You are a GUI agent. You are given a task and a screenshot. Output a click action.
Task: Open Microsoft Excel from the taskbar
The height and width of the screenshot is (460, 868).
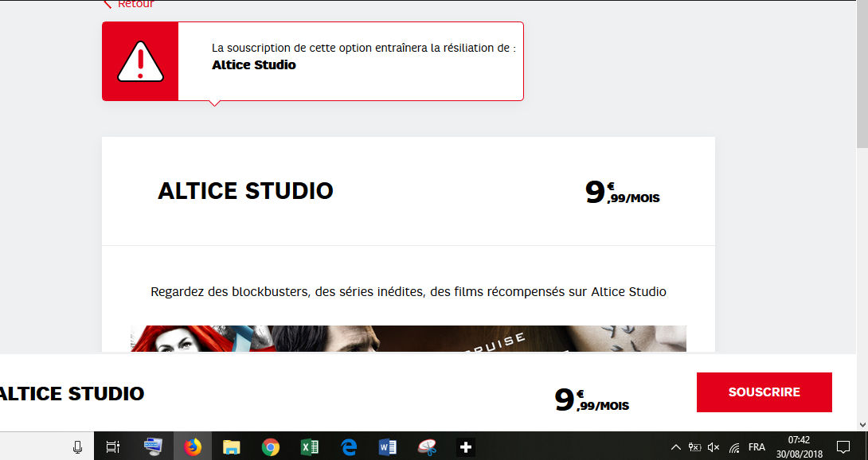(310, 446)
